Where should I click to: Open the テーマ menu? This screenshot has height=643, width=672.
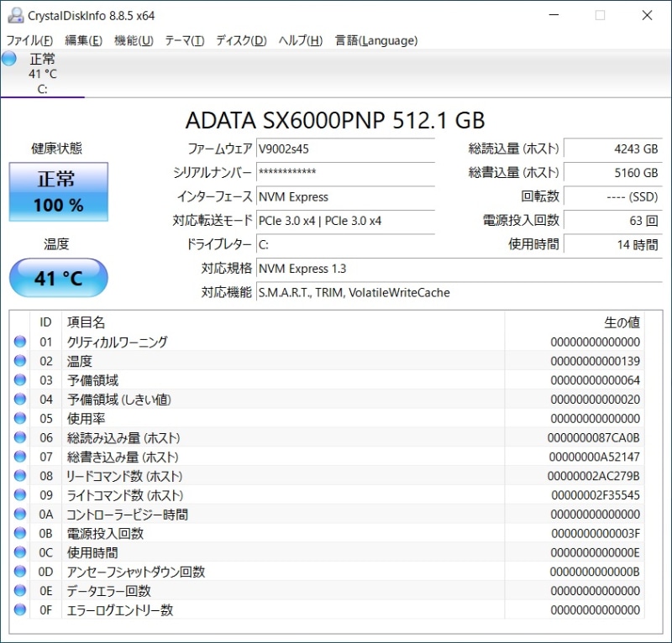tap(186, 40)
